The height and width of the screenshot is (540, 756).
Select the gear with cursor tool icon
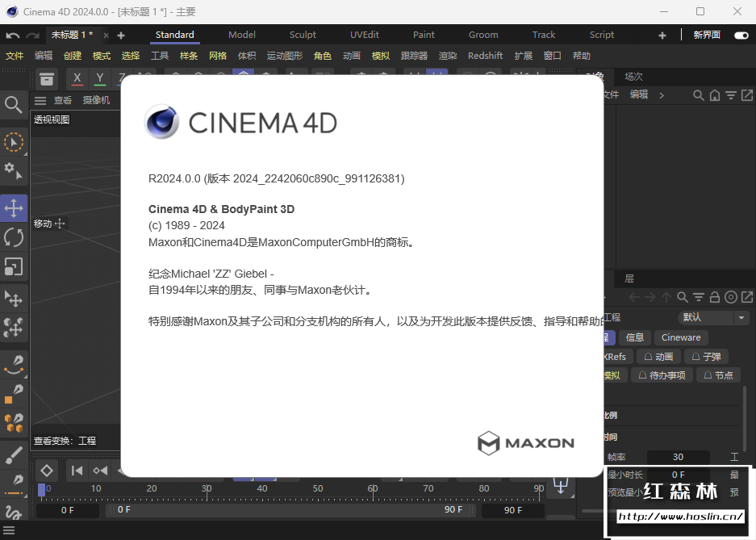(x=14, y=171)
